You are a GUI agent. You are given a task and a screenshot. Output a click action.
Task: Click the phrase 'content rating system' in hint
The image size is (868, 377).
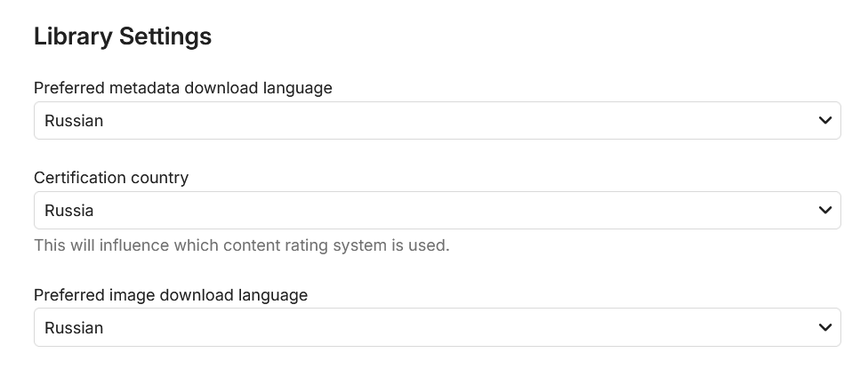309,245
